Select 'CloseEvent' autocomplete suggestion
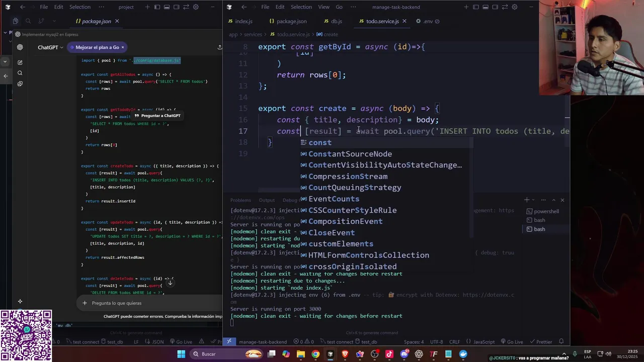 click(386, 233)
